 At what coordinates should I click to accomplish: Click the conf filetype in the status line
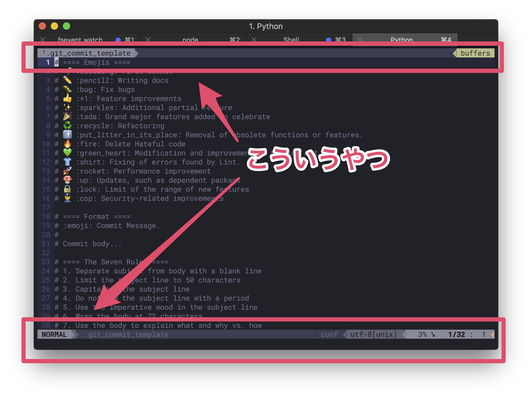click(x=329, y=334)
